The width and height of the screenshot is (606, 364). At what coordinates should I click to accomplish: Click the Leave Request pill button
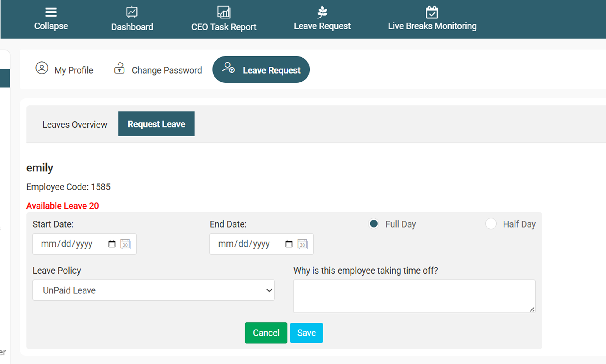261,70
